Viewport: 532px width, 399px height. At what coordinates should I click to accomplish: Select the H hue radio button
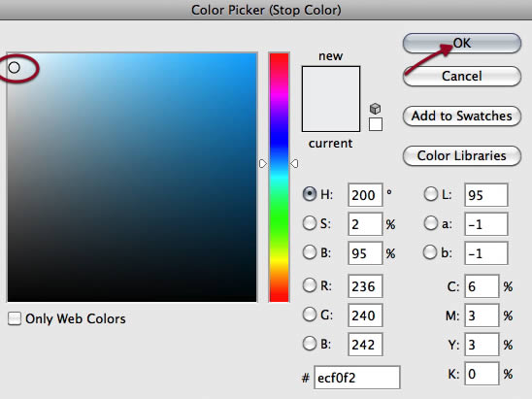[310, 194]
